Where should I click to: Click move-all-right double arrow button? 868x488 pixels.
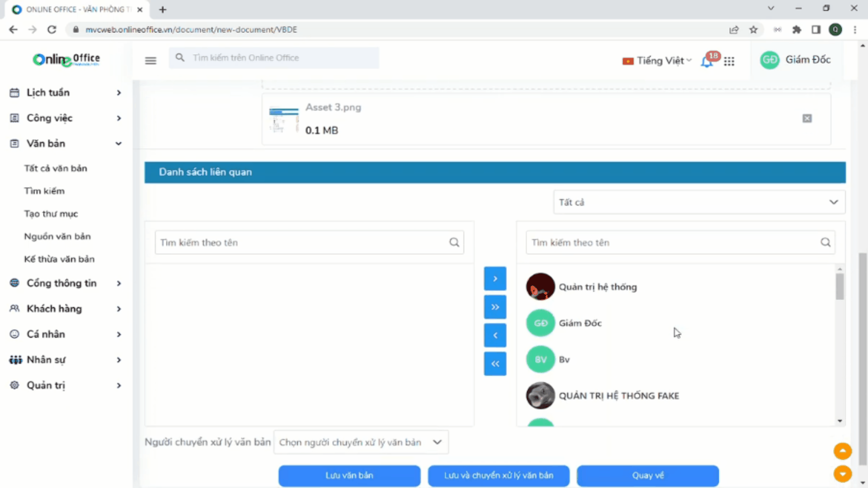point(495,307)
